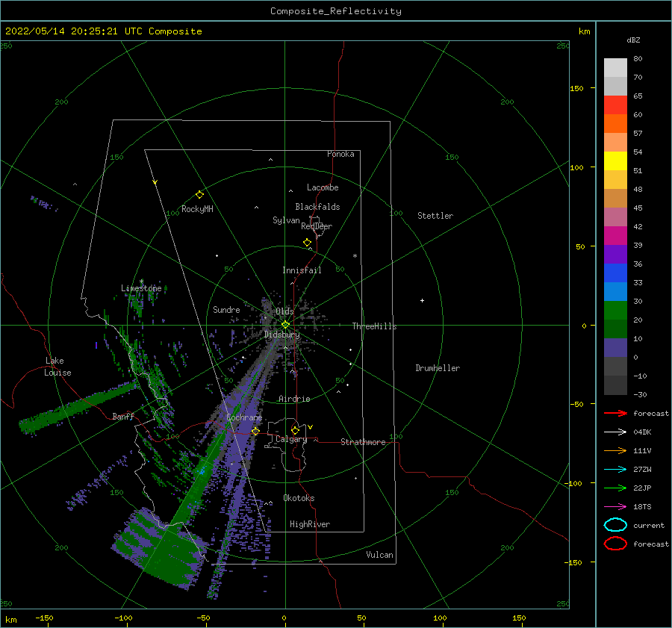Click the Drumheller town label

438,368
